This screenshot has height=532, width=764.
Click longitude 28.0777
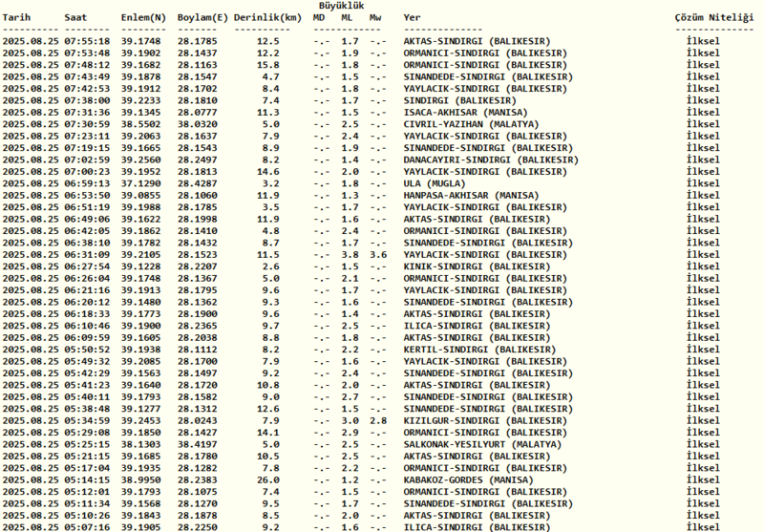(198, 113)
